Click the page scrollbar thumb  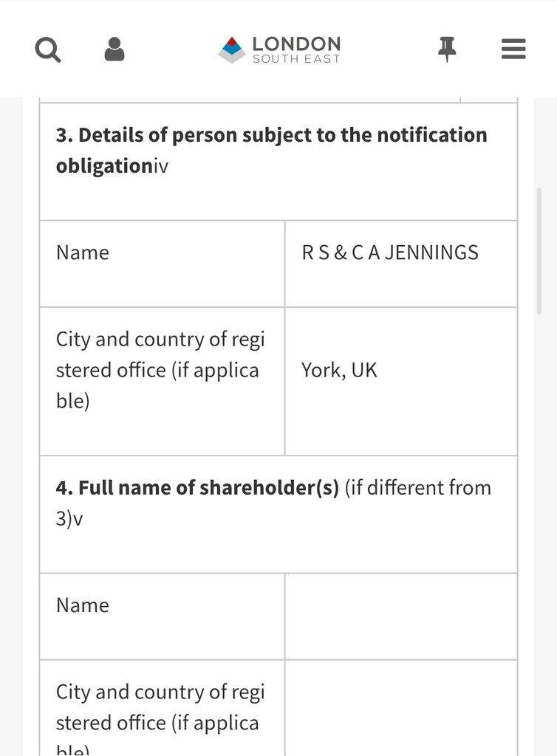539,251
